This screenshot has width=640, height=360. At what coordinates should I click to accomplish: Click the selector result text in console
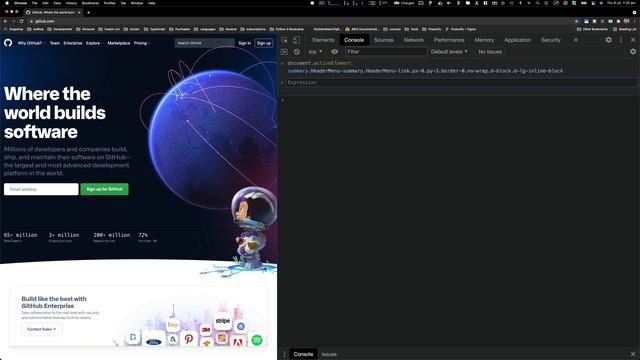coord(425,71)
